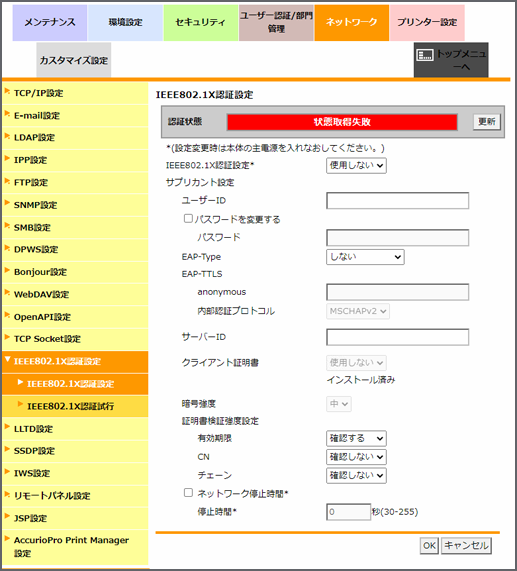This screenshot has width=517, height=571.
Task: Open DPWS設定 in sidebar
Action: [x=75, y=250]
